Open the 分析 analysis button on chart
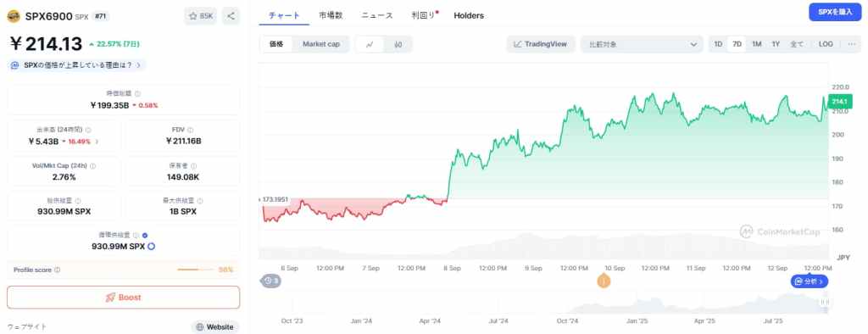Viewport: 868px width, 334px height. click(x=810, y=281)
